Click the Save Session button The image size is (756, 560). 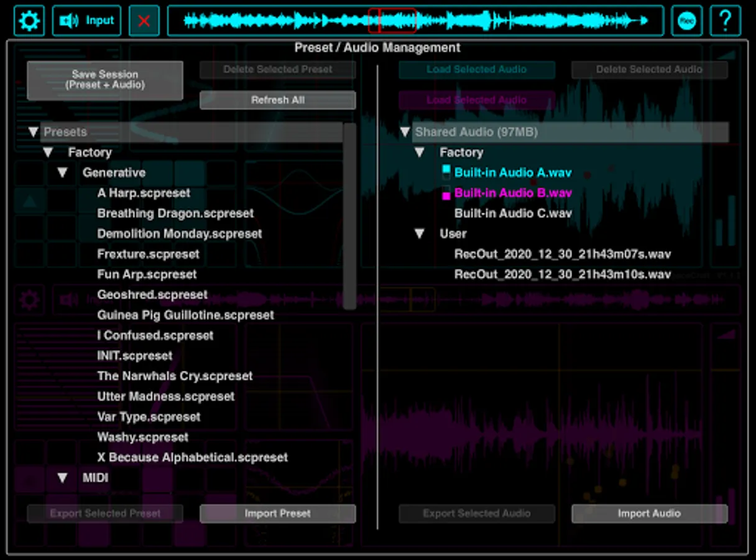[x=105, y=80]
